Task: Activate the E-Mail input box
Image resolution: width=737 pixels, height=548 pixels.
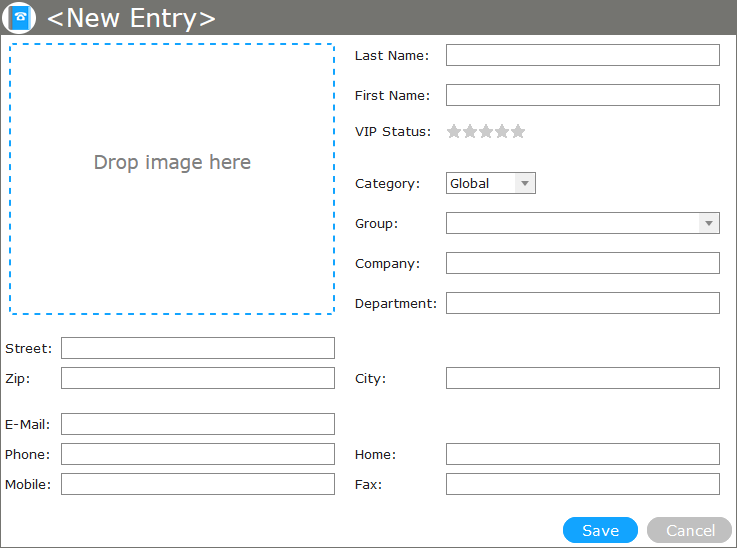Action: click(x=198, y=424)
